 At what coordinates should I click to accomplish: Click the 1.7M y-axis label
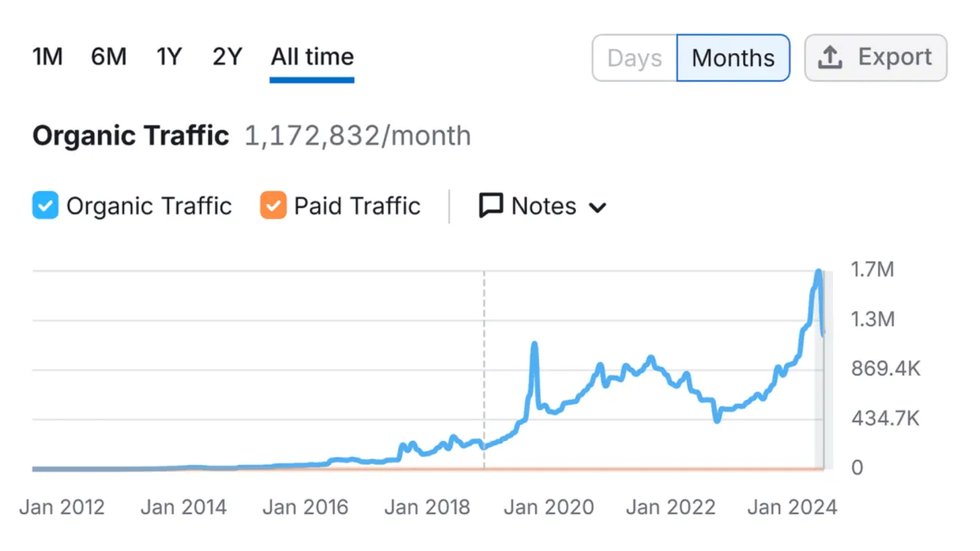(x=872, y=269)
